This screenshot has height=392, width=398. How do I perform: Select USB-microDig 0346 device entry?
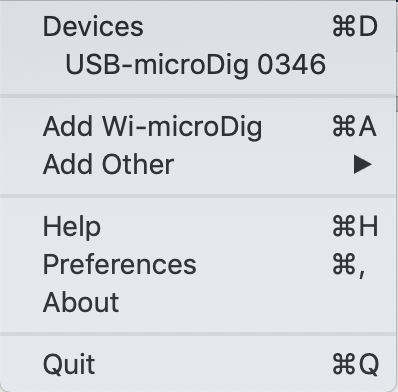pos(198,64)
